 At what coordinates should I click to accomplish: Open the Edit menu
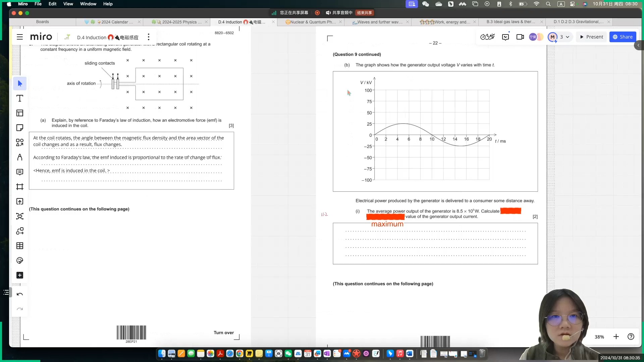(52, 4)
